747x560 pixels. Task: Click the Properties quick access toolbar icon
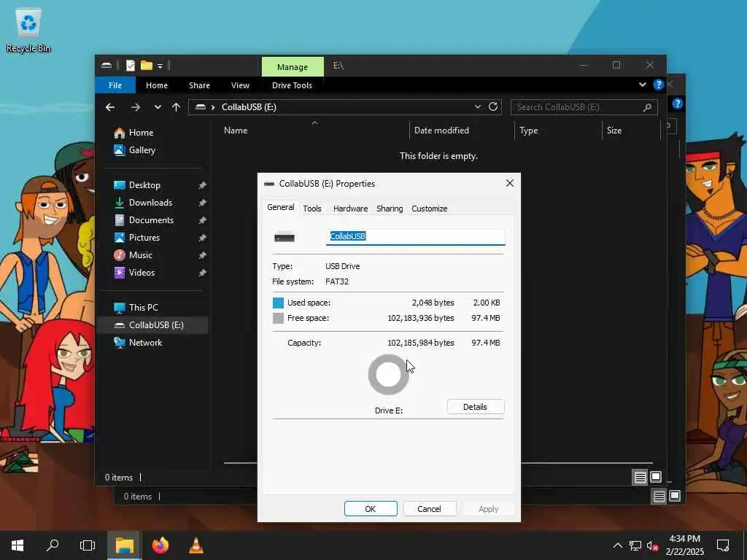click(x=130, y=66)
